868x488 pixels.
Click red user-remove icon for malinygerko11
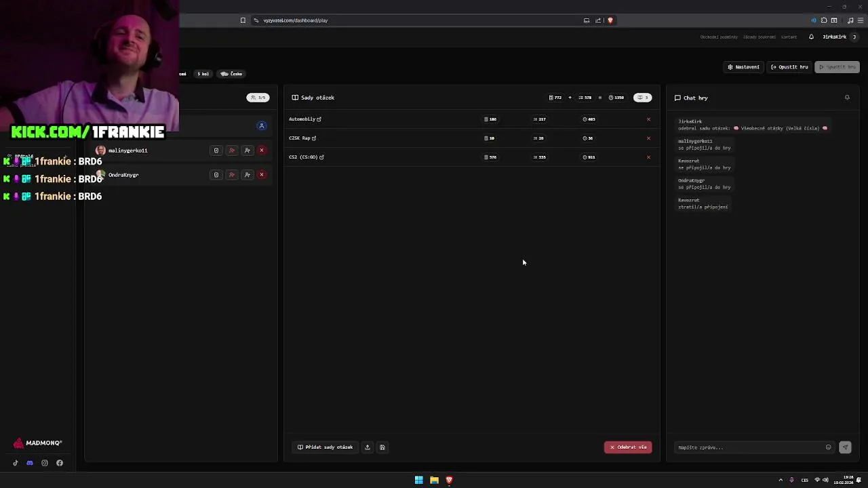232,150
